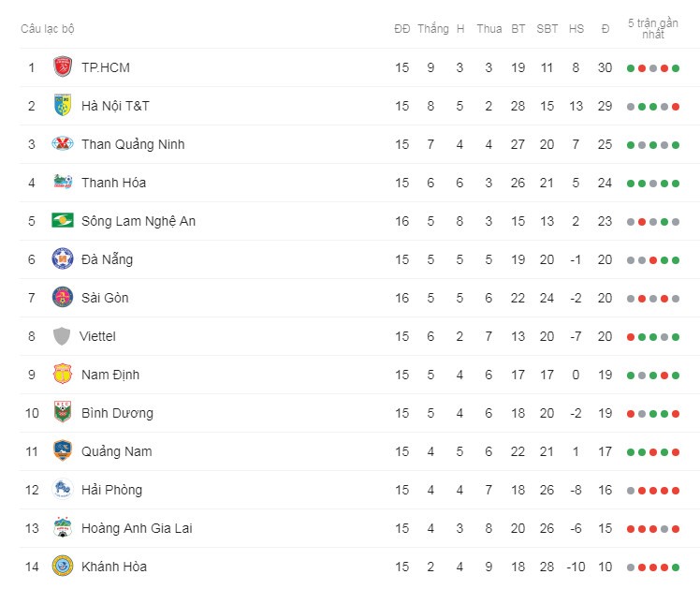Click the Thắng column header
700x604 pixels.
[433, 29]
